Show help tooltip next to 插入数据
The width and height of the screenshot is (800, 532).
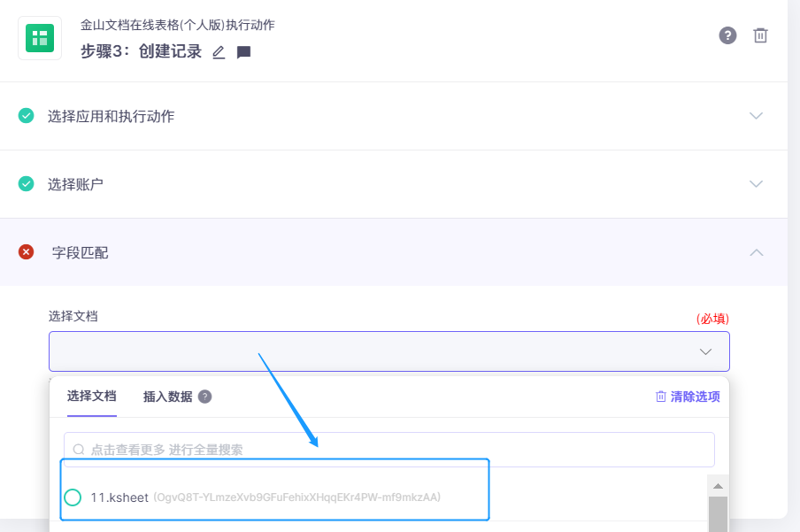tap(204, 397)
